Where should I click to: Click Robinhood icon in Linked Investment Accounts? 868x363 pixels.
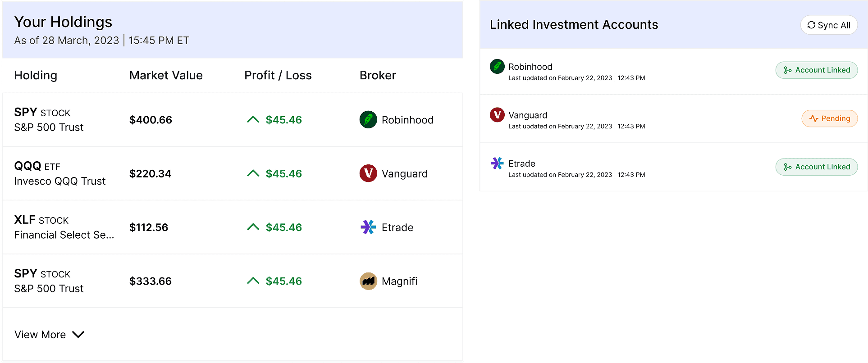(x=497, y=67)
